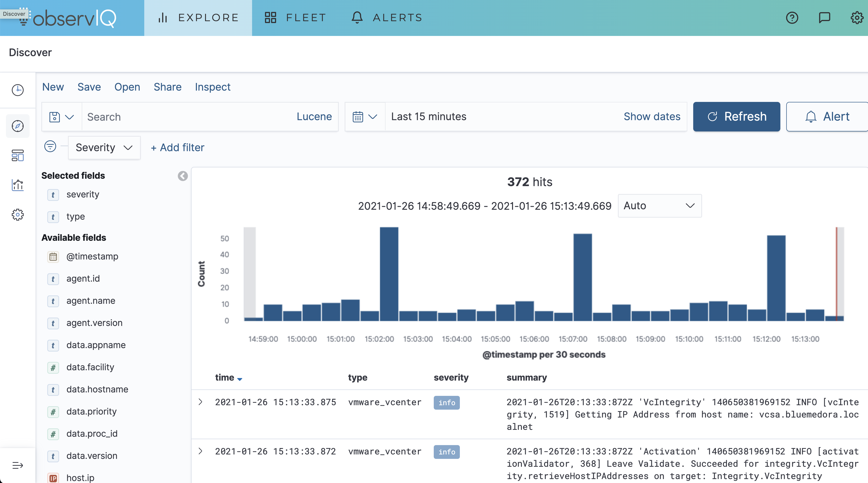The height and width of the screenshot is (483, 868).
Task: Switch to the EXPLORE tab
Action: point(198,18)
